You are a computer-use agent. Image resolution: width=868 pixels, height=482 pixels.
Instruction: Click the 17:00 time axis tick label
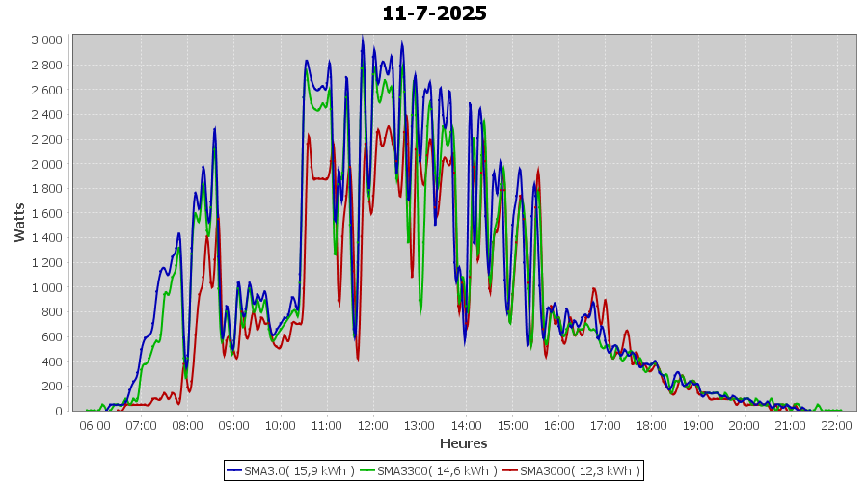click(x=605, y=425)
